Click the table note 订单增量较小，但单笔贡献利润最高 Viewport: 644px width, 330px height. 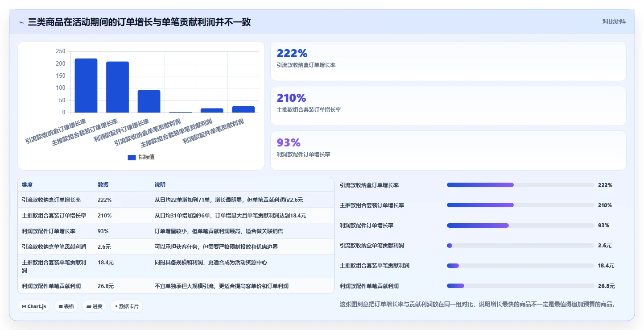(219, 231)
